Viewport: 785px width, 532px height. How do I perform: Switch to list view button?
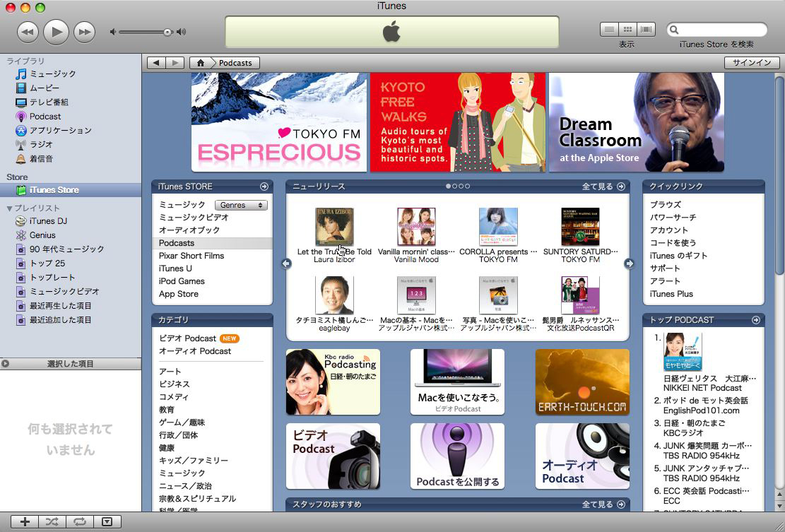[609, 30]
